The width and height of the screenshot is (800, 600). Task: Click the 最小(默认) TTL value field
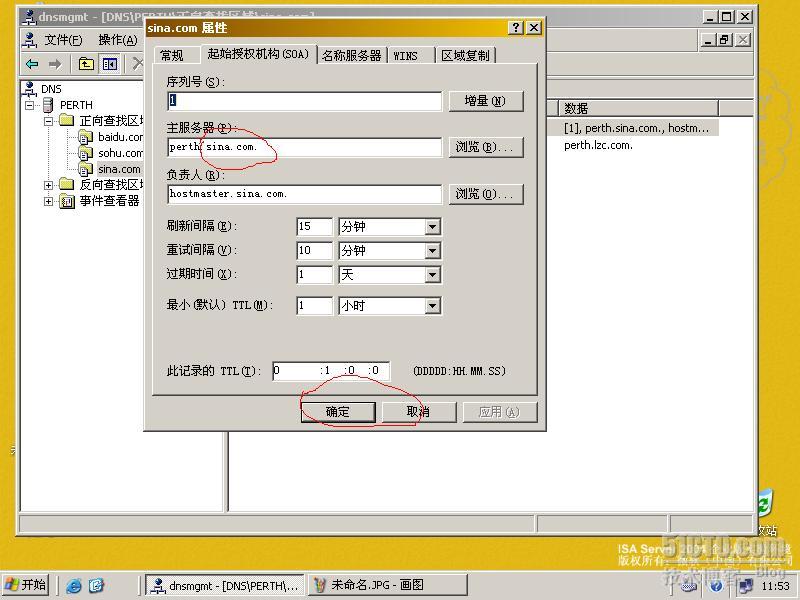(314, 306)
